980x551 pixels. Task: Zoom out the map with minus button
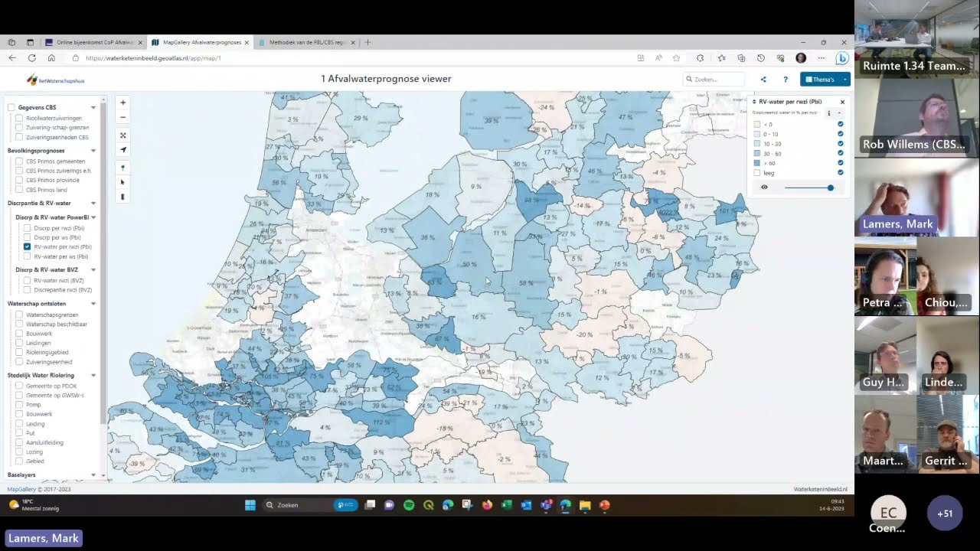pyautogui.click(x=122, y=117)
